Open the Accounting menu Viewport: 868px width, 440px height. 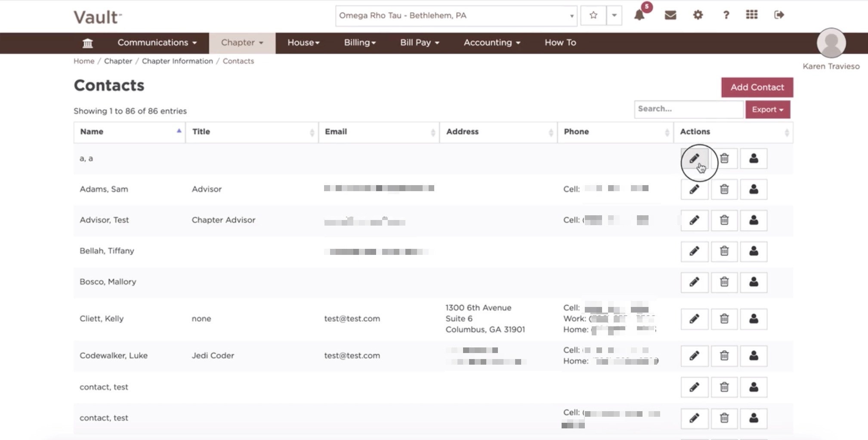pyautogui.click(x=492, y=43)
